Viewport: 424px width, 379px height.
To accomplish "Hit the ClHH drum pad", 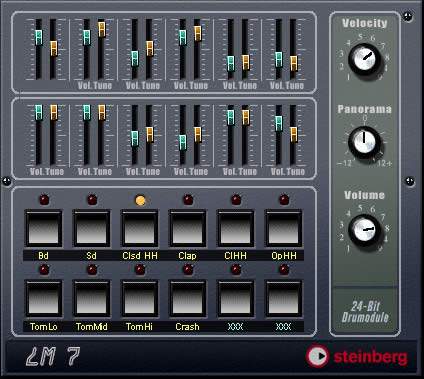I will click(x=236, y=229).
